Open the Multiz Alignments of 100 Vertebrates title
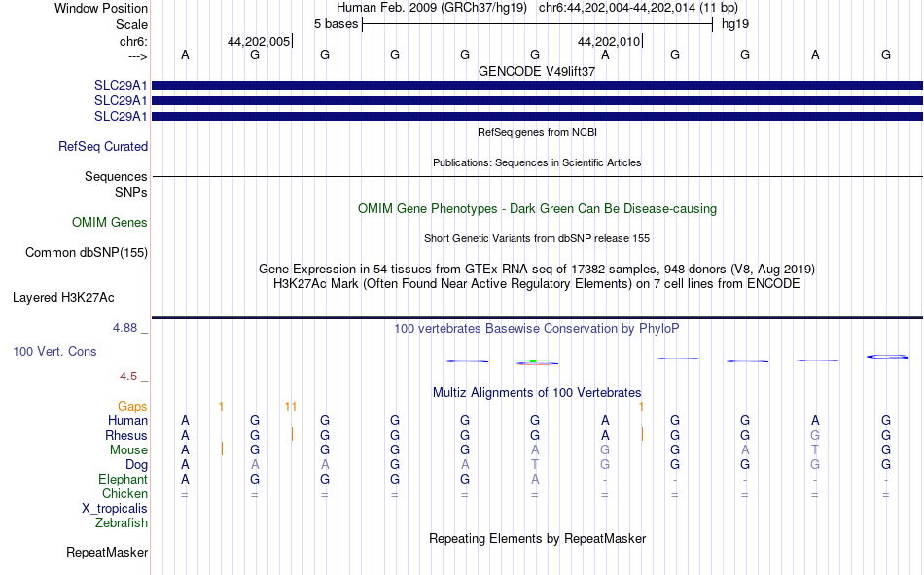This screenshot has height=575, width=924. (x=537, y=393)
